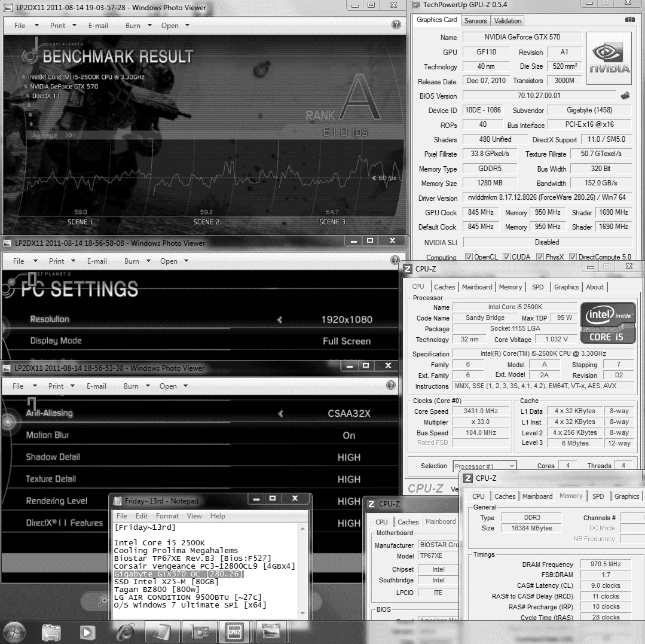Open Mainboard tab in main CPU-Z window

coord(477,287)
